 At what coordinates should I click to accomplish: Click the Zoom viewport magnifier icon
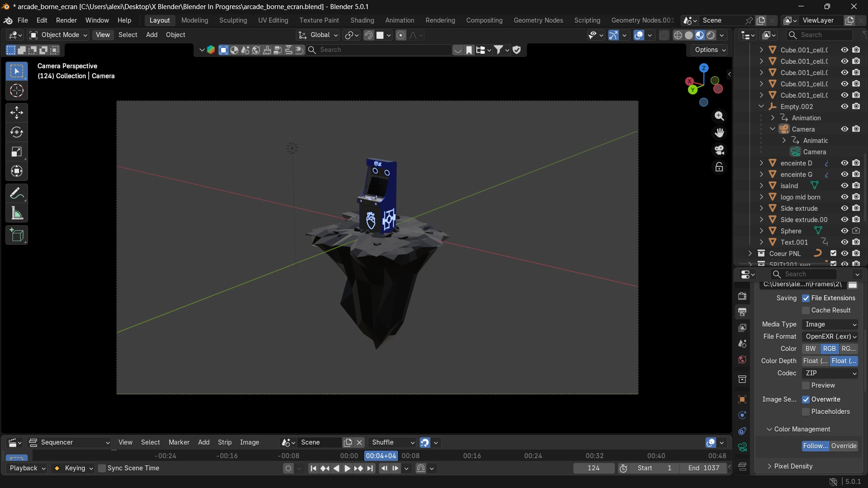click(x=719, y=116)
